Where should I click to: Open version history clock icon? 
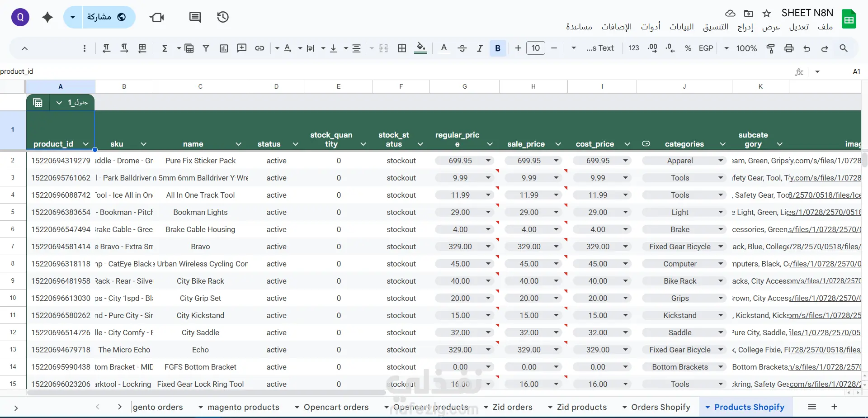[223, 17]
